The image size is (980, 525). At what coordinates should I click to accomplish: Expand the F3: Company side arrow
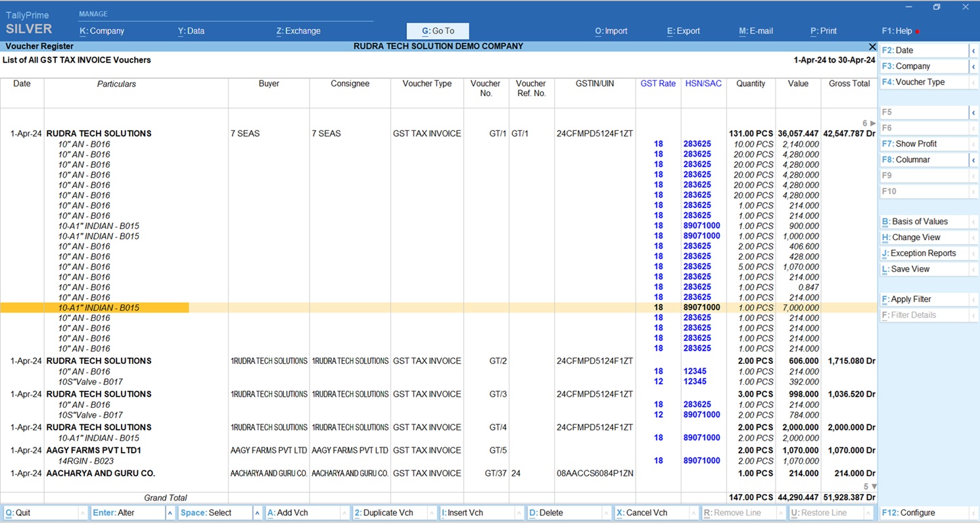point(973,66)
